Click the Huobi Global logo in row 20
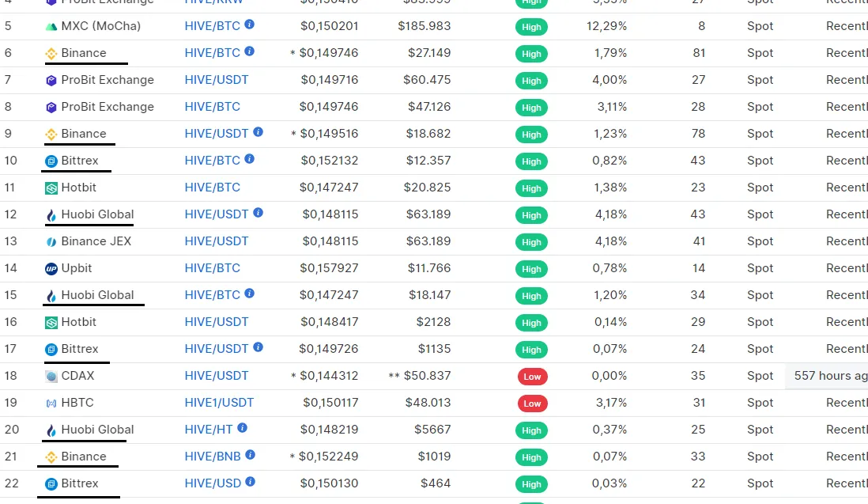Image resolution: width=868 pixels, height=504 pixels. pyautogui.click(x=51, y=430)
